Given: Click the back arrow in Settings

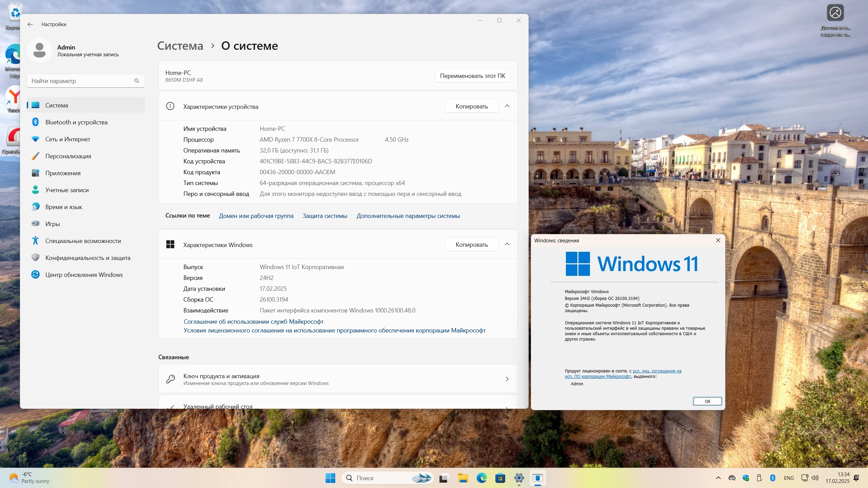Looking at the screenshot, I should point(30,24).
